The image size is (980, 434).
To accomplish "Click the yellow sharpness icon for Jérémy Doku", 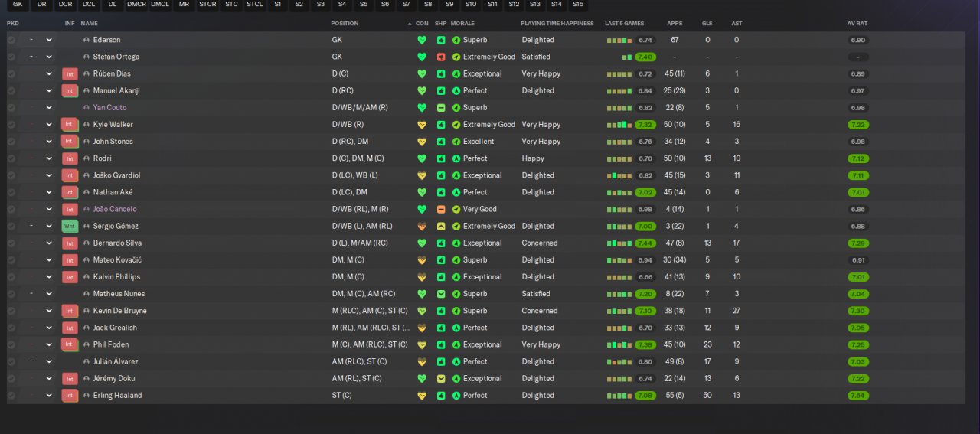I will point(441,378).
